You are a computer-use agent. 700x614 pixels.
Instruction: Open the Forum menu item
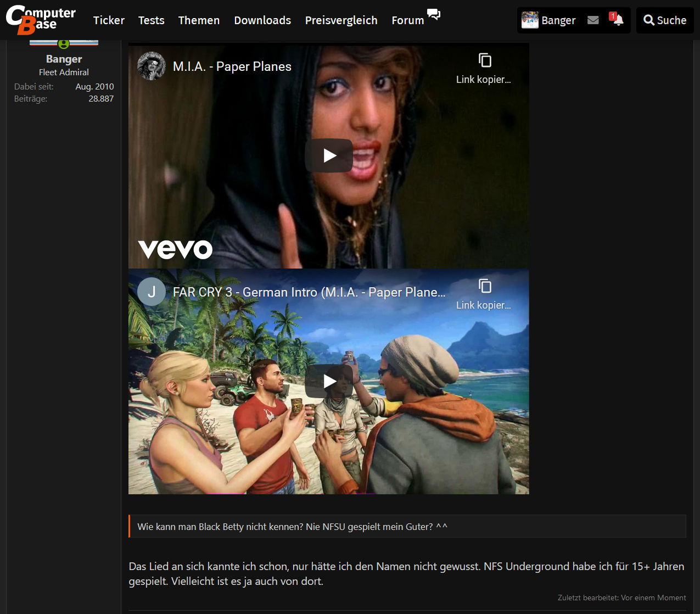pos(408,20)
